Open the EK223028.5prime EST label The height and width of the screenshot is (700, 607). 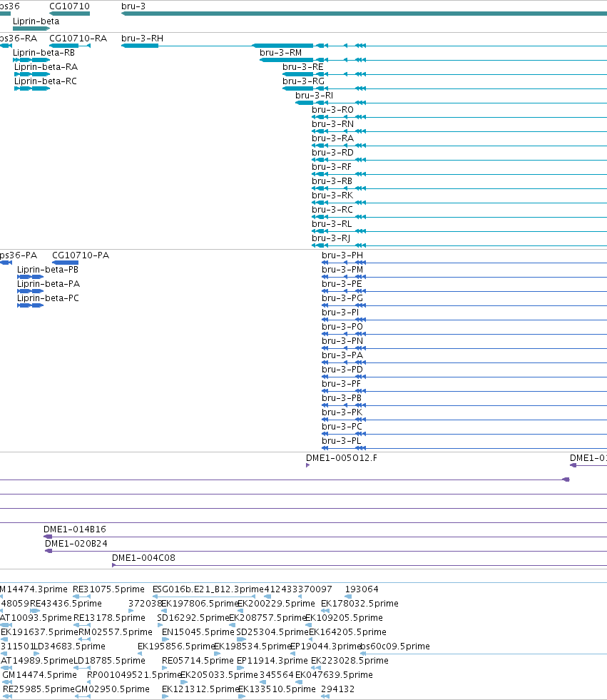[x=350, y=661]
